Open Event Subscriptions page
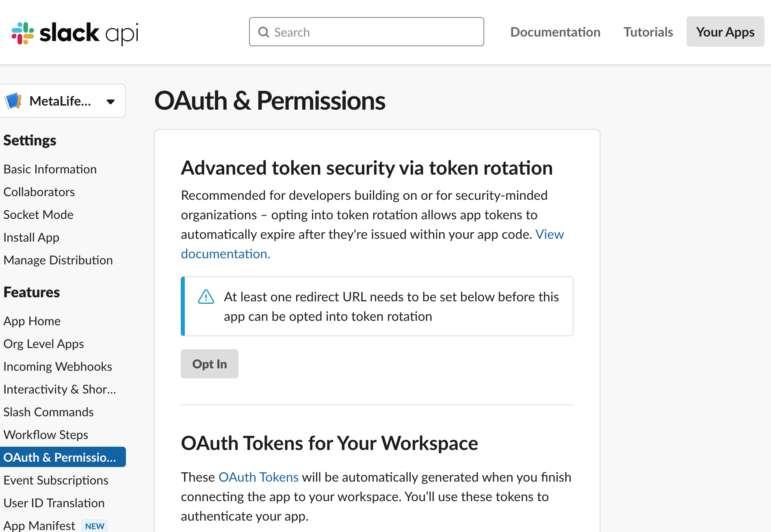771x532 pixels. pos(56,480)
